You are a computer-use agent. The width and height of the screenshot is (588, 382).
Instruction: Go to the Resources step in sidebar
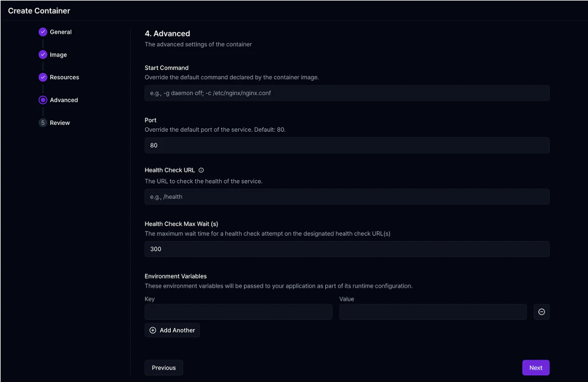(x=65, y=77)
